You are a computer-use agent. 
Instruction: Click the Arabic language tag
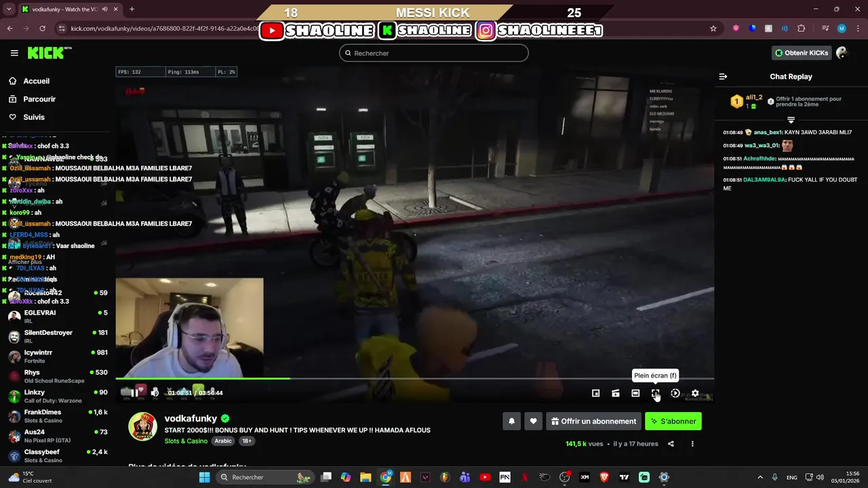point(223,441)
